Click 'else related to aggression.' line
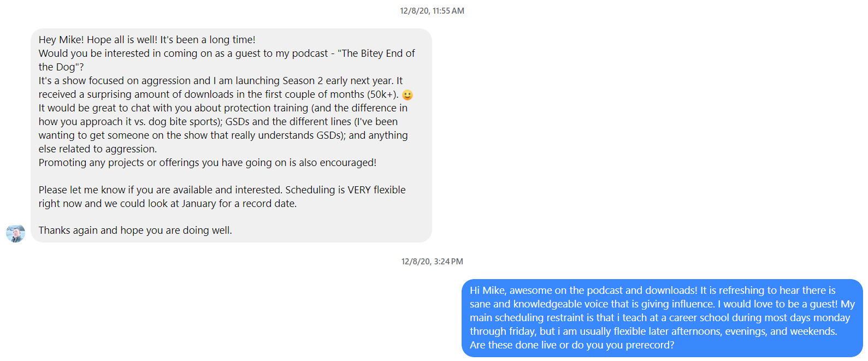868x361 pixels. click(x=98, y=149)
